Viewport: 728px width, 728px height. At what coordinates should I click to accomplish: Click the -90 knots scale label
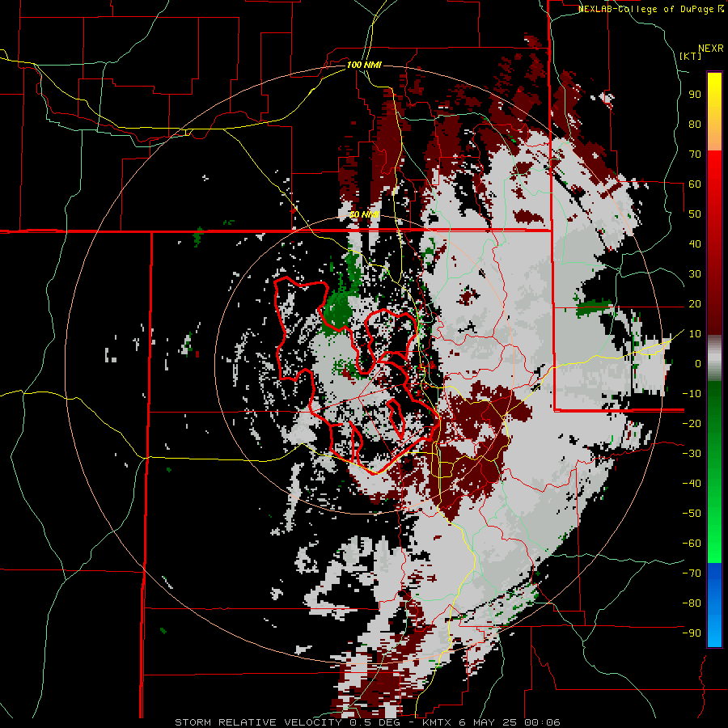click(692, 633)
